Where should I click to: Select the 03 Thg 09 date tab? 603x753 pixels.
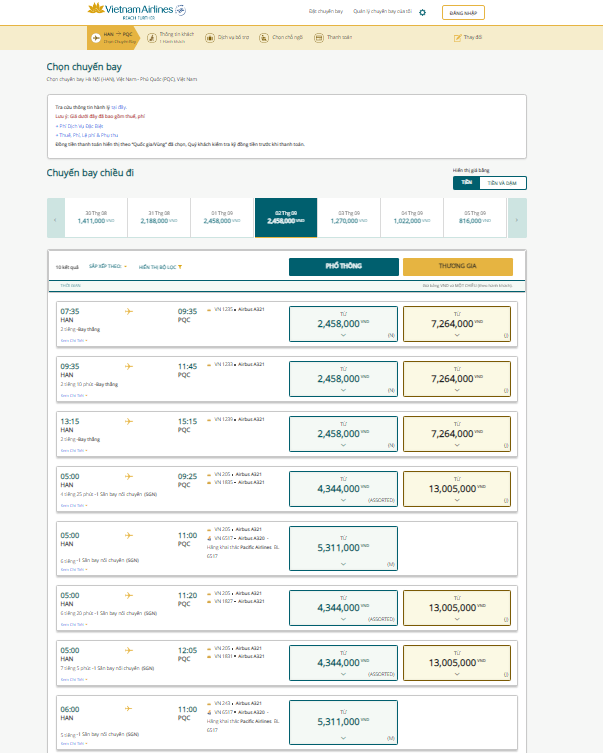[349, 217]
